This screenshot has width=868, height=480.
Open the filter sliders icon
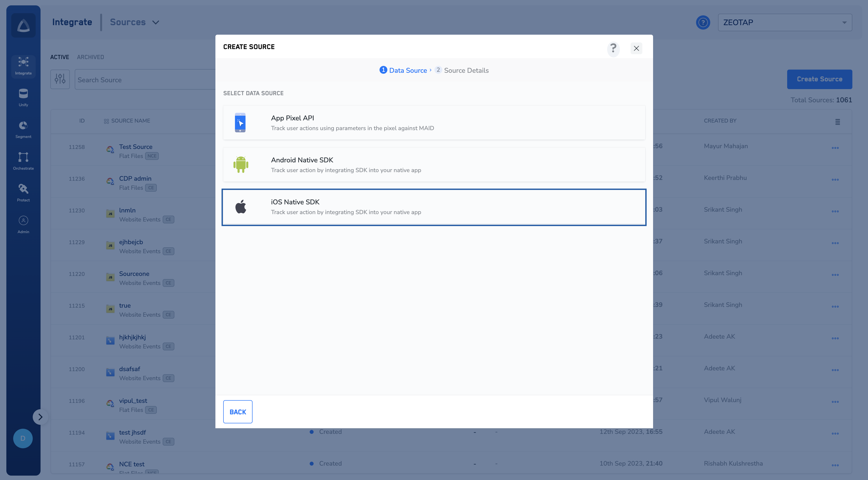[x=60, y=80]
